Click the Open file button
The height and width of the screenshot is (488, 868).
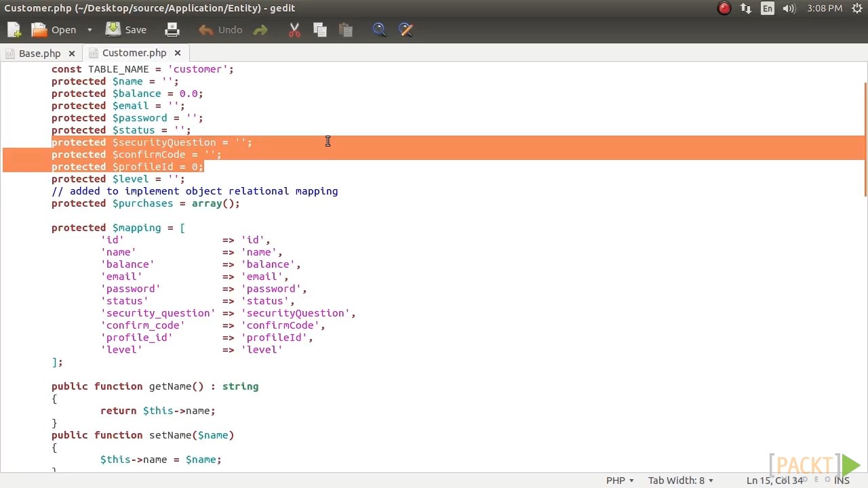tap(54, 30)
